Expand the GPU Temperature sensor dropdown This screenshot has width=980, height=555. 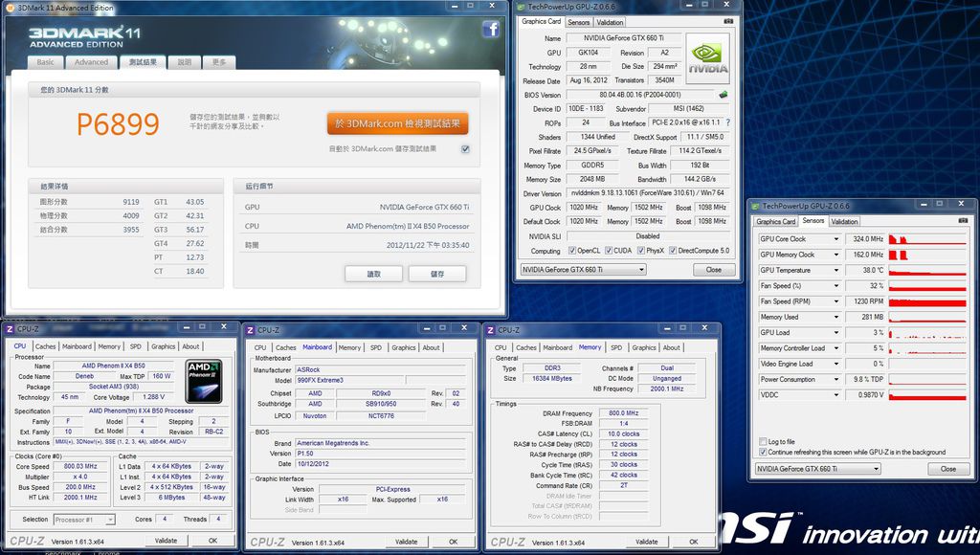click(x=835, y=270)
